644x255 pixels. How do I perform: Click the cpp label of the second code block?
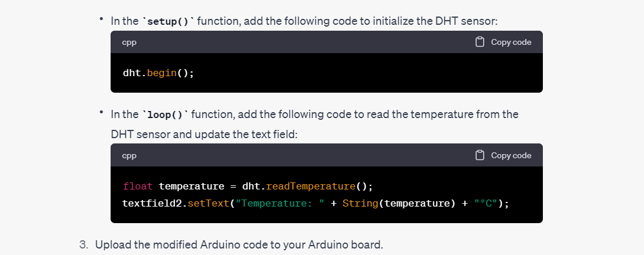tap(129, 155)
